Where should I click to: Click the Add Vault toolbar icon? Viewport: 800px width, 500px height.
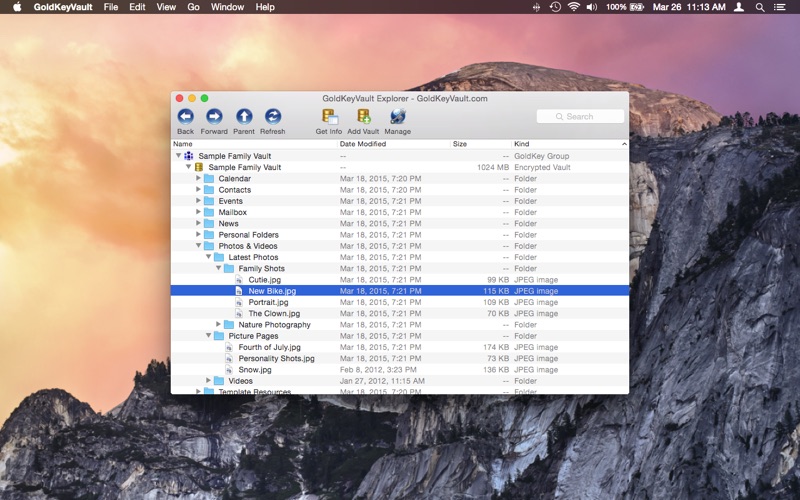click(x=364, y=117)
